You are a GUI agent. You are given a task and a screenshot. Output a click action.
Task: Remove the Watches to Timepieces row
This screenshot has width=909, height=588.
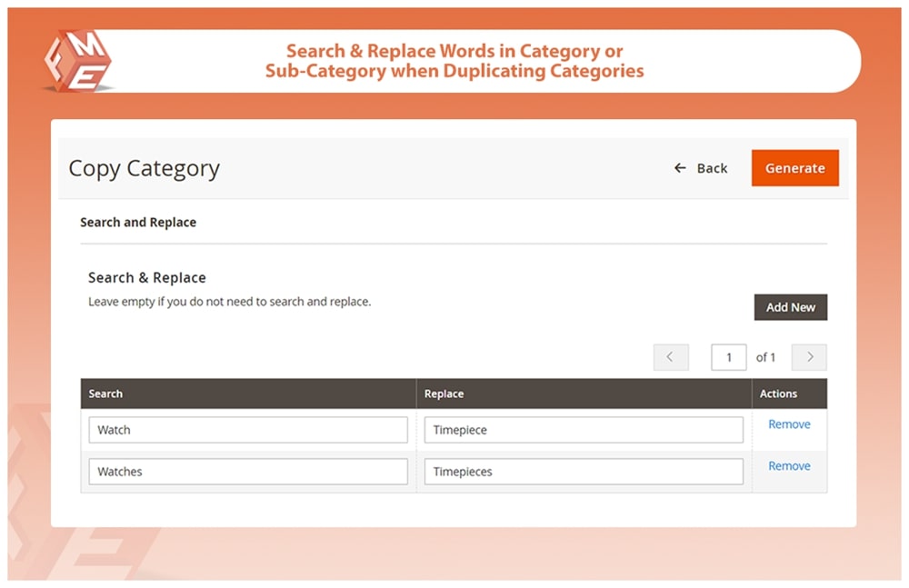point(789,466)
